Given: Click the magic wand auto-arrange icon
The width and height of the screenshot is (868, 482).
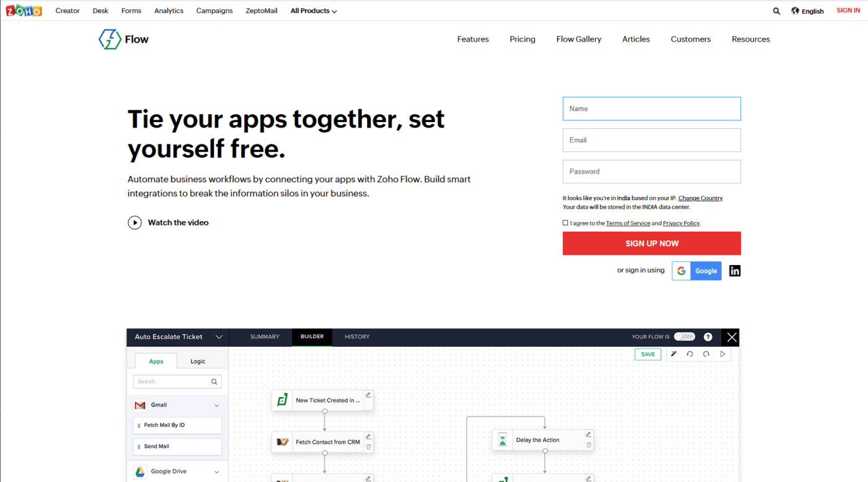Looking at the screenshot, I should pyautogui.click(x=673, y=354).
